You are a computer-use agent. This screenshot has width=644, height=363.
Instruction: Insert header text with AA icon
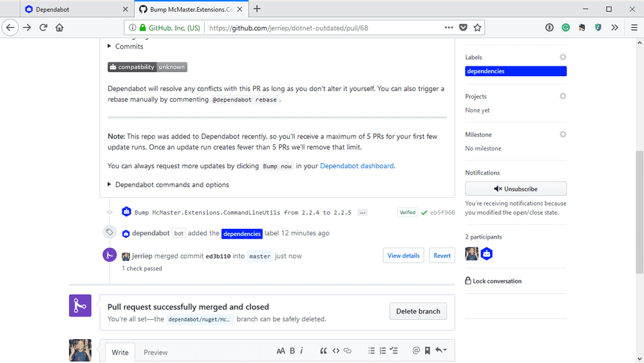281,351
